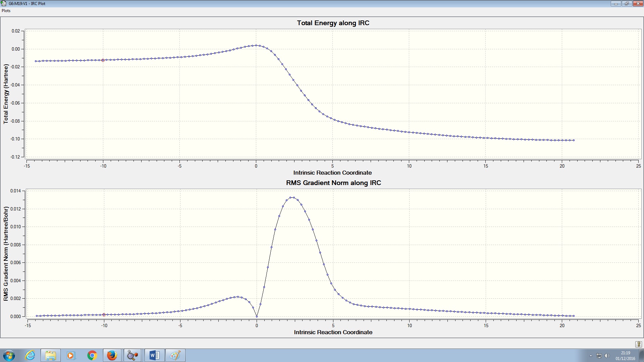
Task: Open the Plots menu
Action: (6, 11)
